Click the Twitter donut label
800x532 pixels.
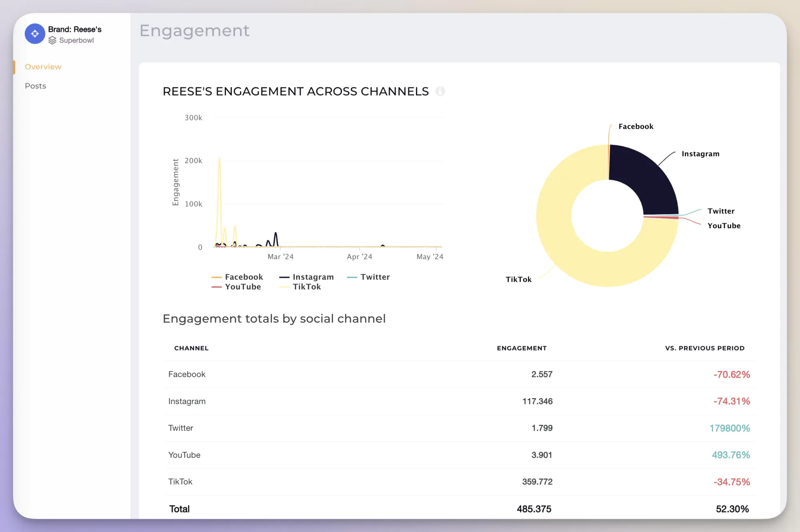(721, 211)
